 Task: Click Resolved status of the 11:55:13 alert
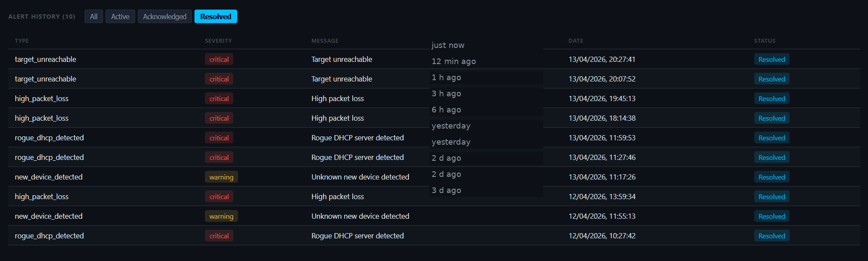(771, 216)
